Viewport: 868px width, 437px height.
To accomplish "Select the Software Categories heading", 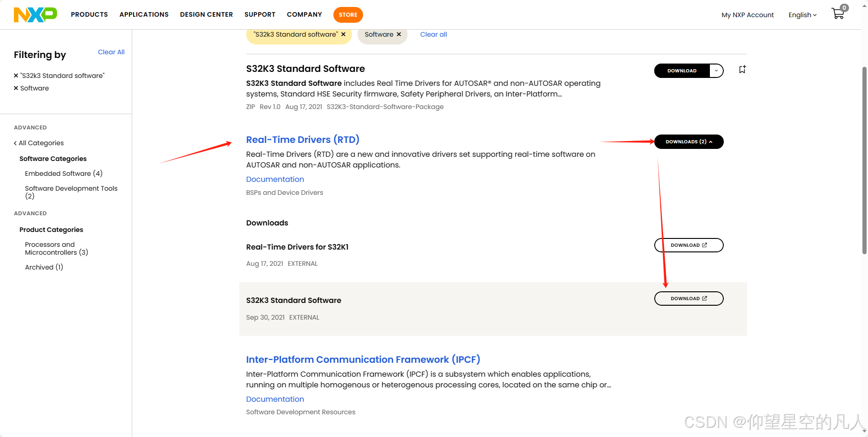I will click(53, 159).
